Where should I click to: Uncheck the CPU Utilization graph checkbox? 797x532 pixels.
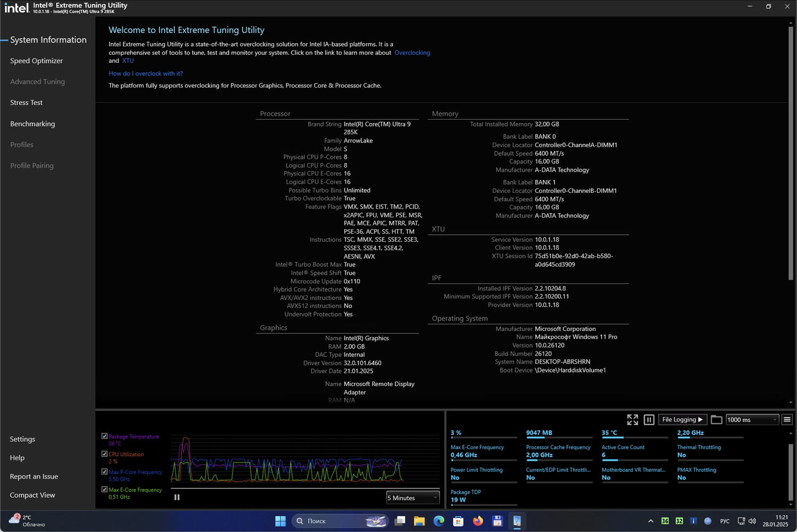[105, 454]
